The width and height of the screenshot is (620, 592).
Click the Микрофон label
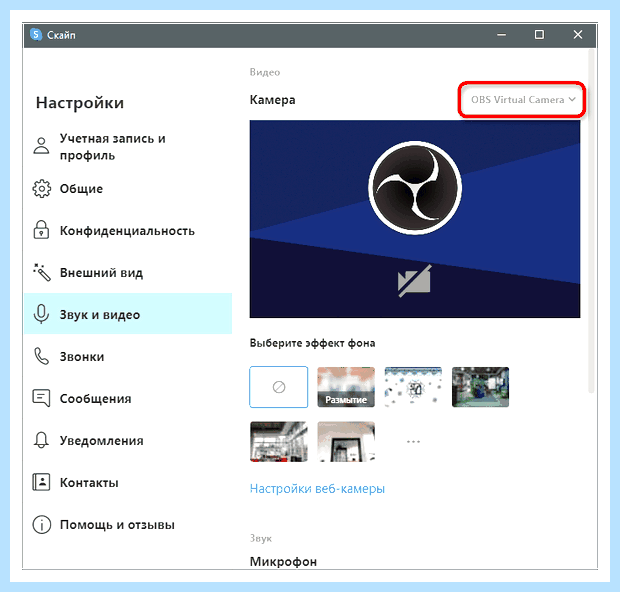283,562
